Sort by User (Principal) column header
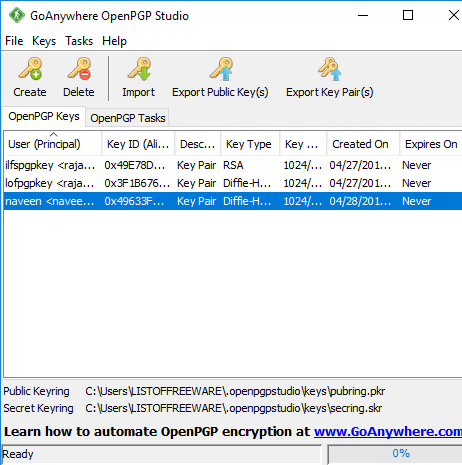The height and width of the screenshot is (465, 462). tap(52, 144)
